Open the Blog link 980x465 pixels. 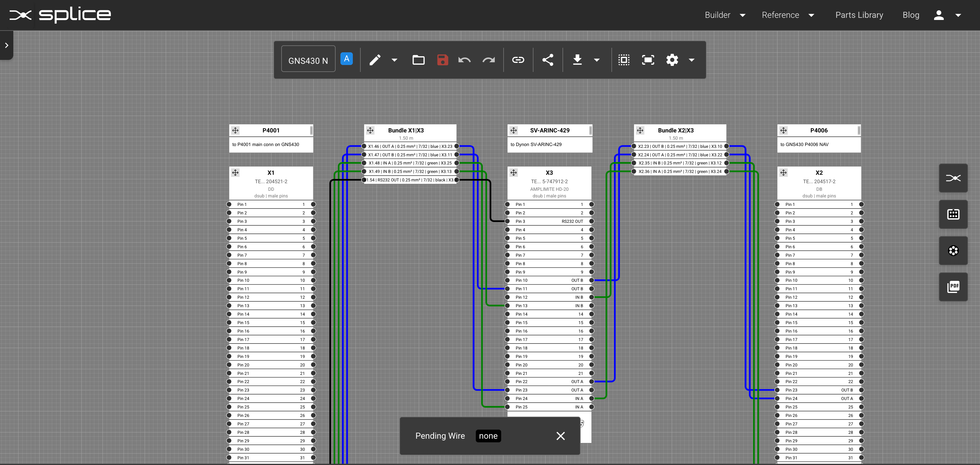(x=911, y=15)
